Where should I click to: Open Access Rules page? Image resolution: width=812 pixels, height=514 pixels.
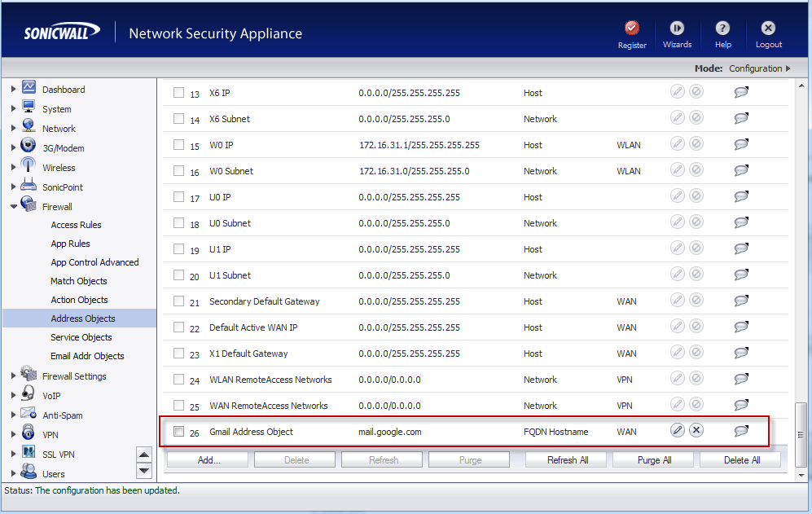[76, 225]
